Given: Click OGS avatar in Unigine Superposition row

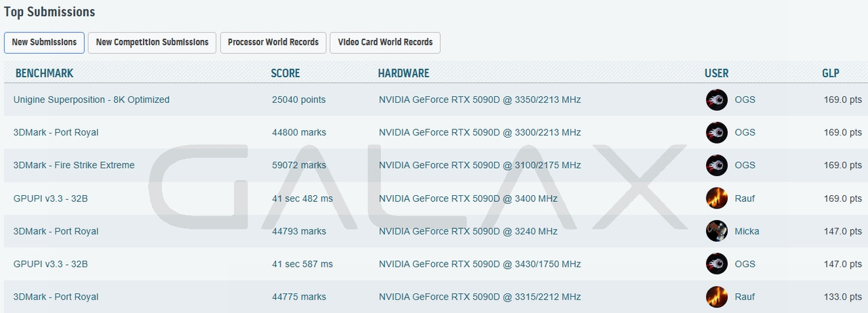Looking at the screenshot, I should (717, 100).
